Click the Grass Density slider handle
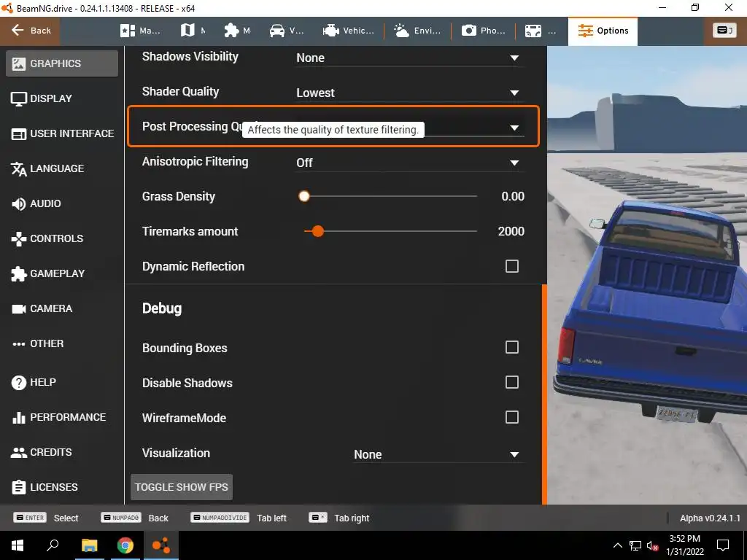Viewport: 747px width, 560px height. 304,196
